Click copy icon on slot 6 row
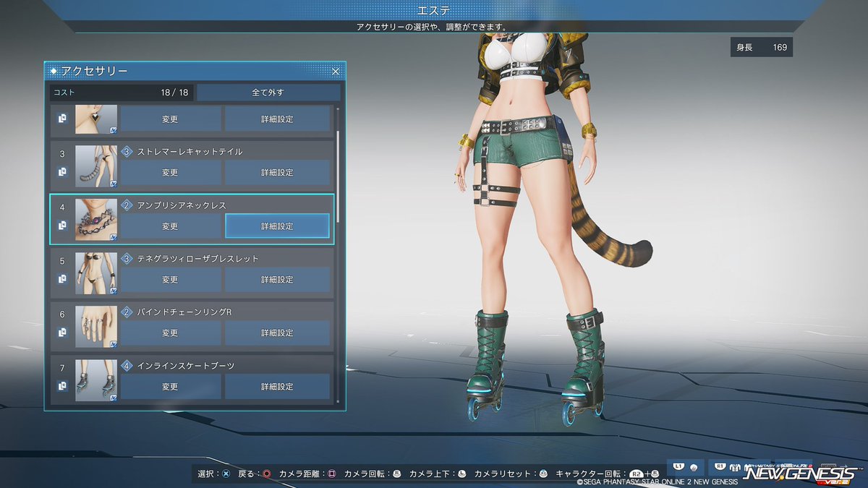This screenshot has height=488, width=868. tap(62, 333)
